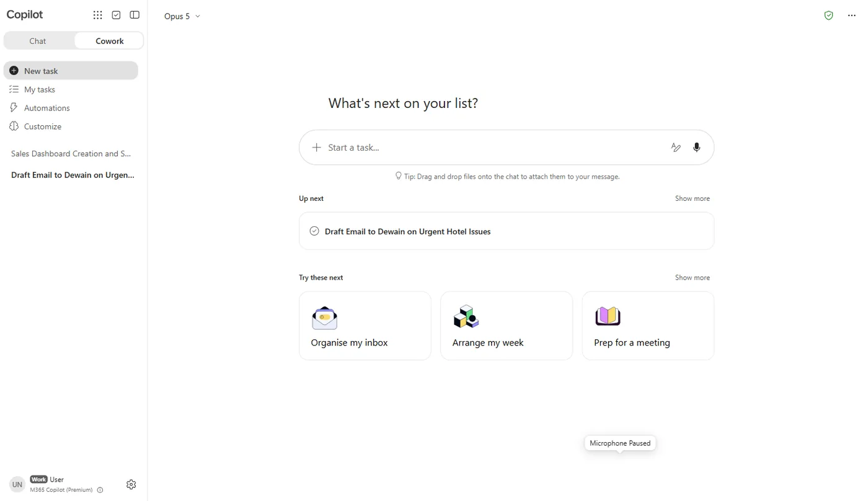868x501 pixels.
Task: Click the Arrange my week blocks icon
Action: (x=466, y=317)
